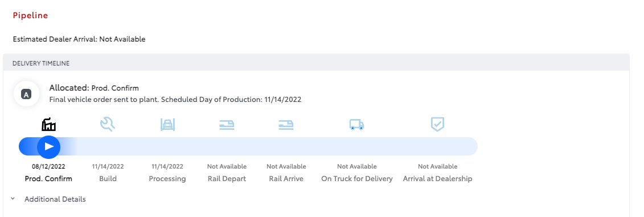Click the blue play marker on progress bar
This screenshot has height=217, width=644.
(x=48, y=147)
